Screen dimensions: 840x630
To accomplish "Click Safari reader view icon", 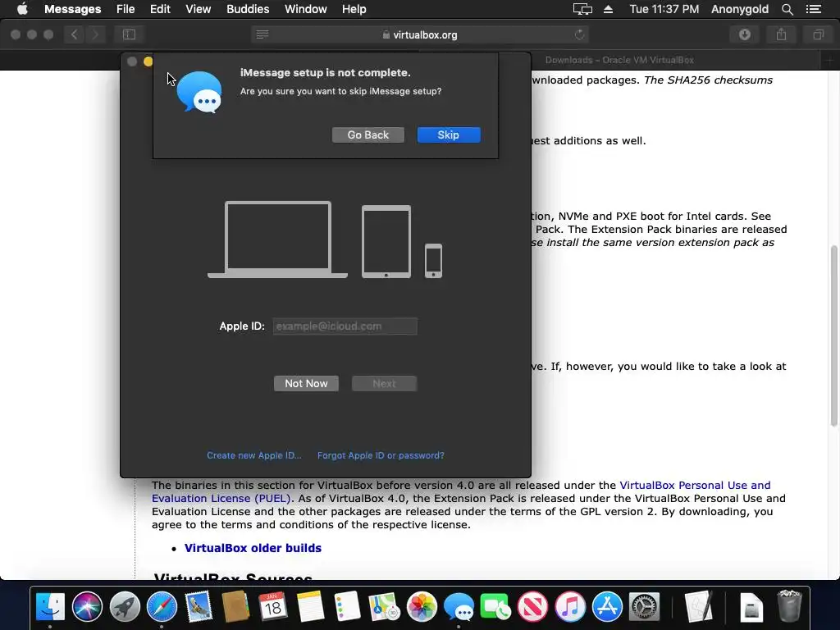I will (x=262, y=34).
